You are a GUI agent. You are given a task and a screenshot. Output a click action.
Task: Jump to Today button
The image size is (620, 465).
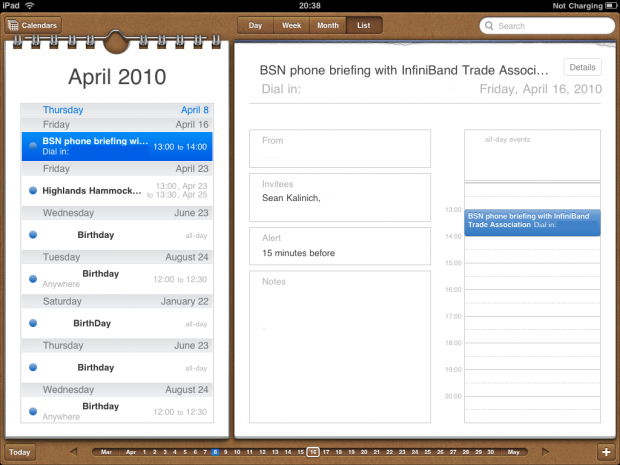tap(20, 452)
